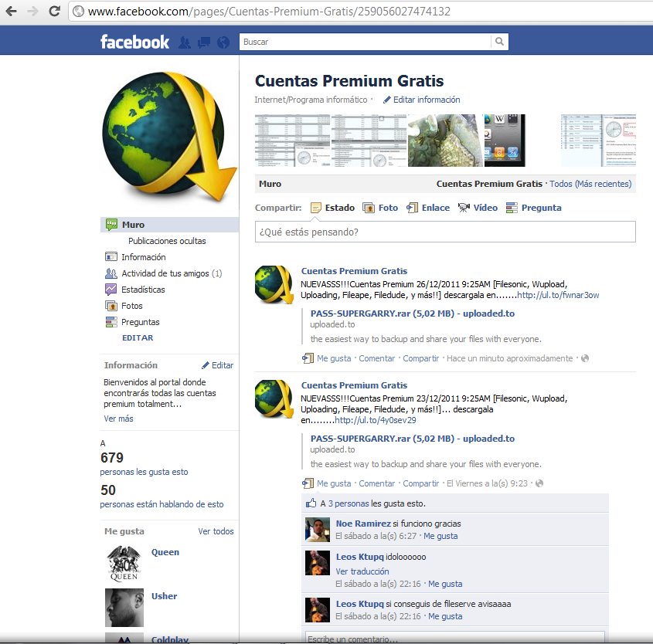The width and height of the screenshot is (653, 644).
Task: Click the Estado share icon
Action: (316, 208)
